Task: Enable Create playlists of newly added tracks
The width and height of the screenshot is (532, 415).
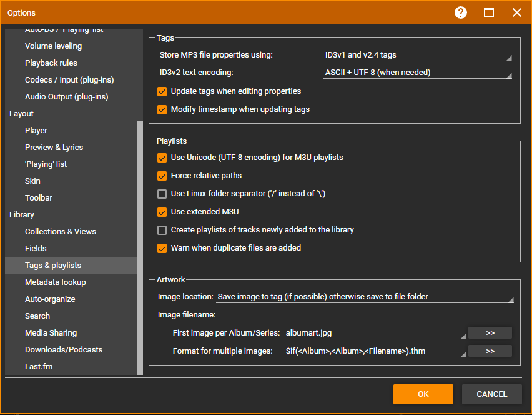Action: pyautogui.click(x=162, y=230)
